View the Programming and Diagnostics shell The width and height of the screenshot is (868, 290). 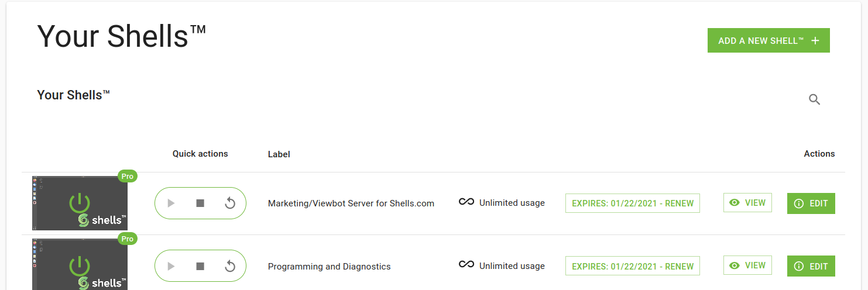(747, 265)
